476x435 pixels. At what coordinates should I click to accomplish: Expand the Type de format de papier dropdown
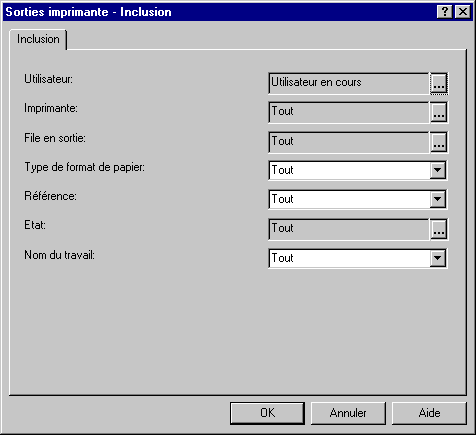(437, 170)
